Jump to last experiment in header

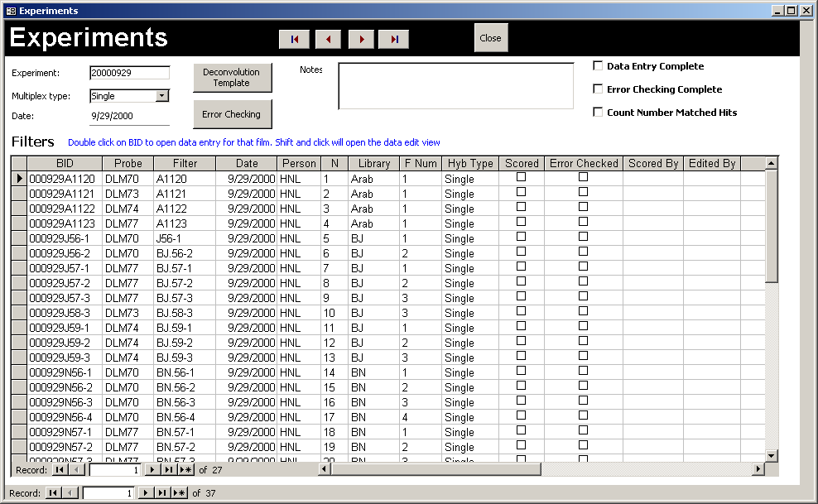click(x=394, y=39)
